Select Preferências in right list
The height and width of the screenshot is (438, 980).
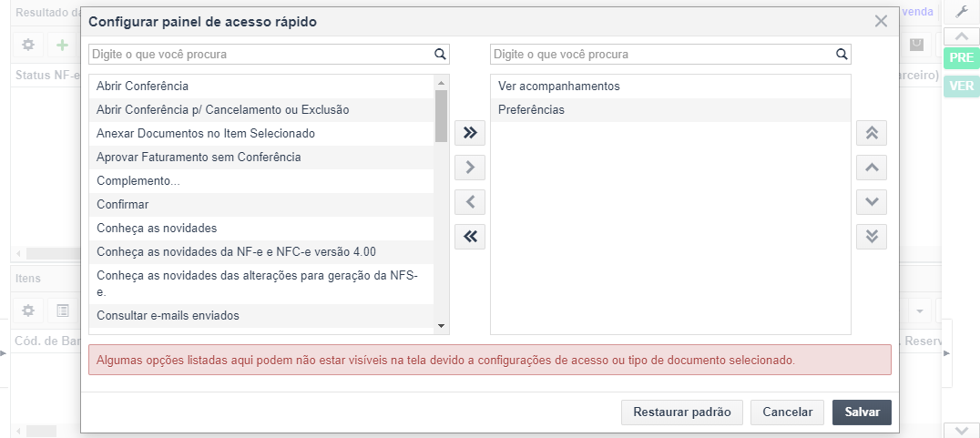[x=670, y=110]
